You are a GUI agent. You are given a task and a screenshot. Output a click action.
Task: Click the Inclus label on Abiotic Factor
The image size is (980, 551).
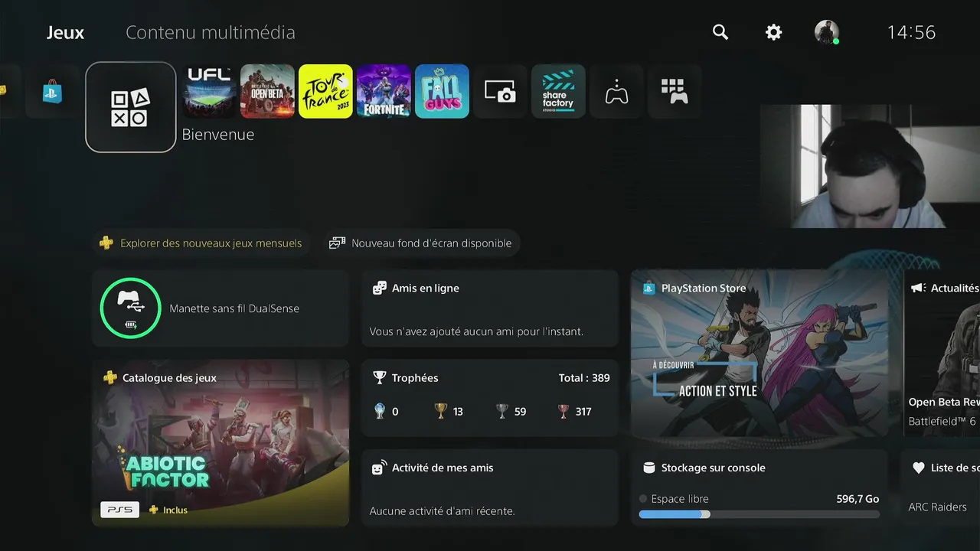coord(175,510)
